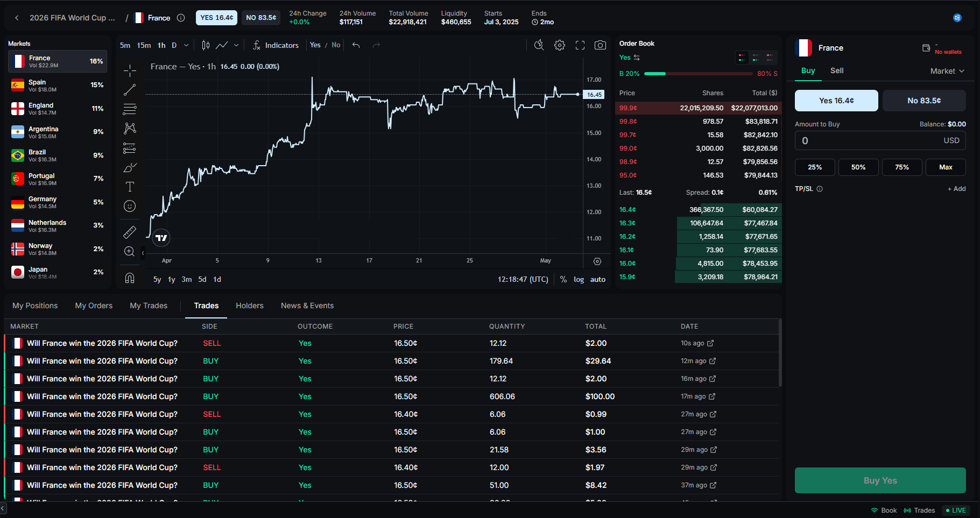The width and height of the screenshot is (980, 518).
Task: Undo the last chart action
Action: (356, 45)
